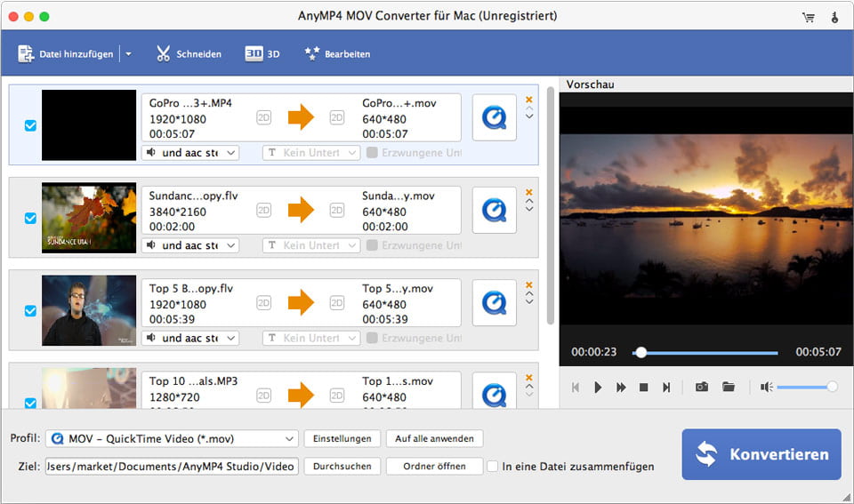Move the Sundance file up in list
The height and width of the screenshot is (504, 854).
528,202
